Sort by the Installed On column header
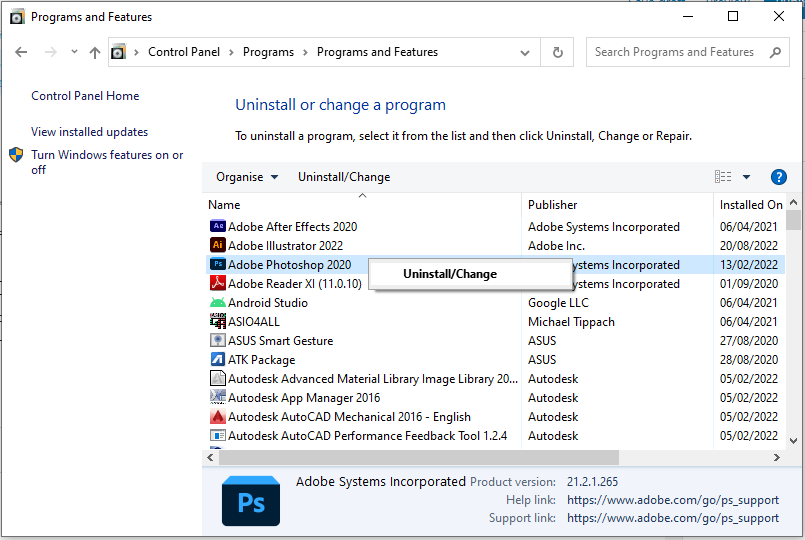This screenshot has height=540, width=805. [x=751, y=205]
